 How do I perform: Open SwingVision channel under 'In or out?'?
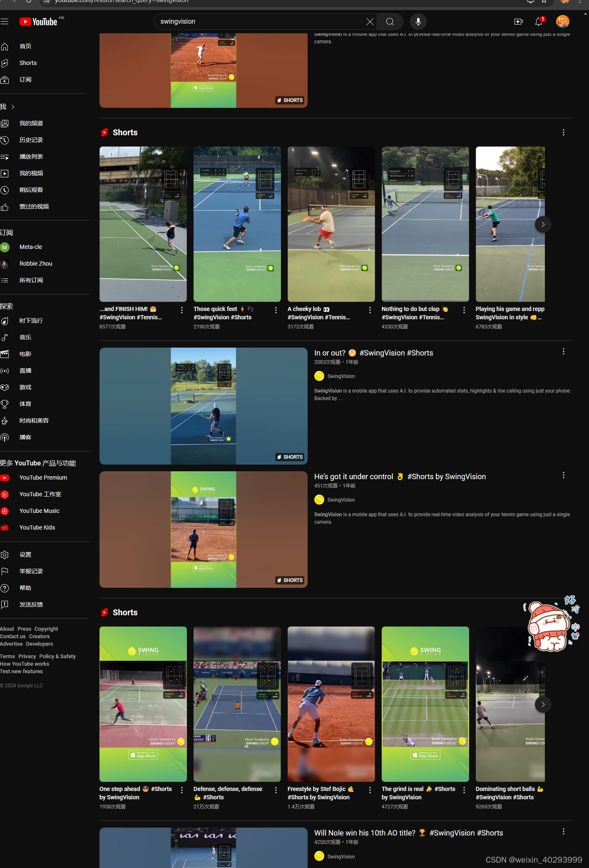point(341,376)
